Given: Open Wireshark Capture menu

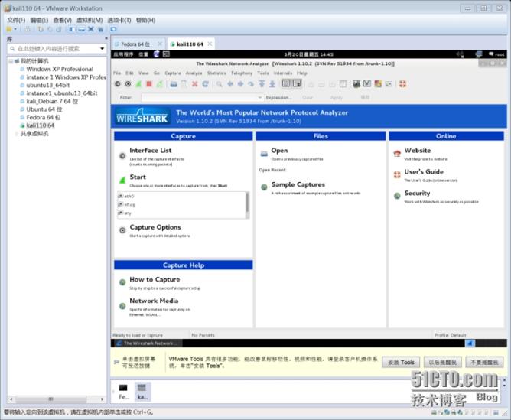Looking at the screenshot, I should coord(173,73).
